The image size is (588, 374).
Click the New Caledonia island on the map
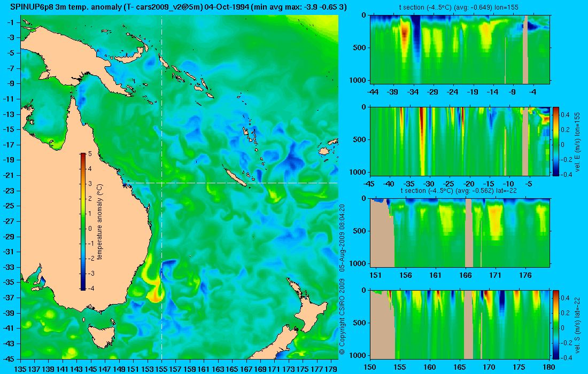235,177
